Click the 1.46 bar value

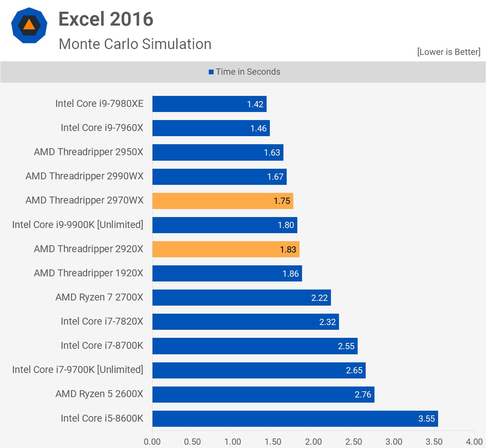click(259, 128)
